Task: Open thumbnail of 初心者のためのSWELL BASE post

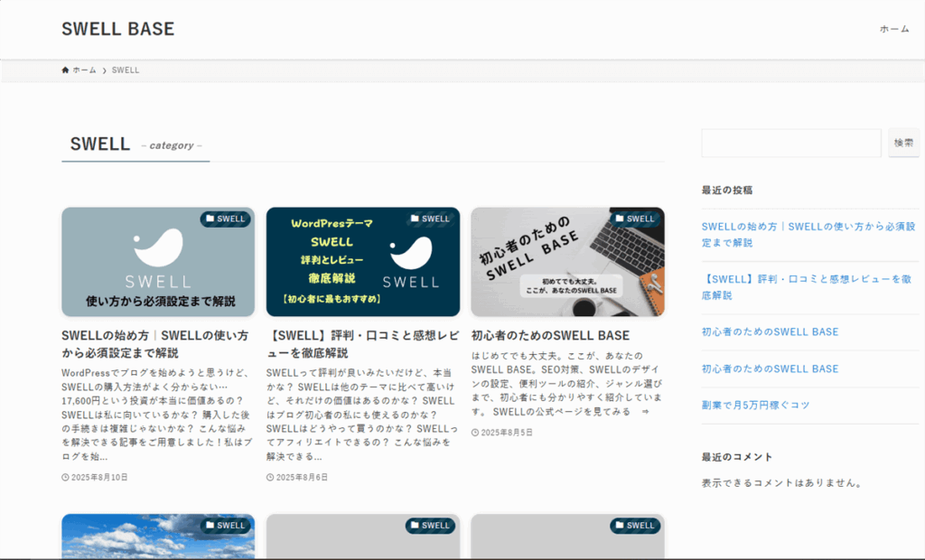Action: 567,262
